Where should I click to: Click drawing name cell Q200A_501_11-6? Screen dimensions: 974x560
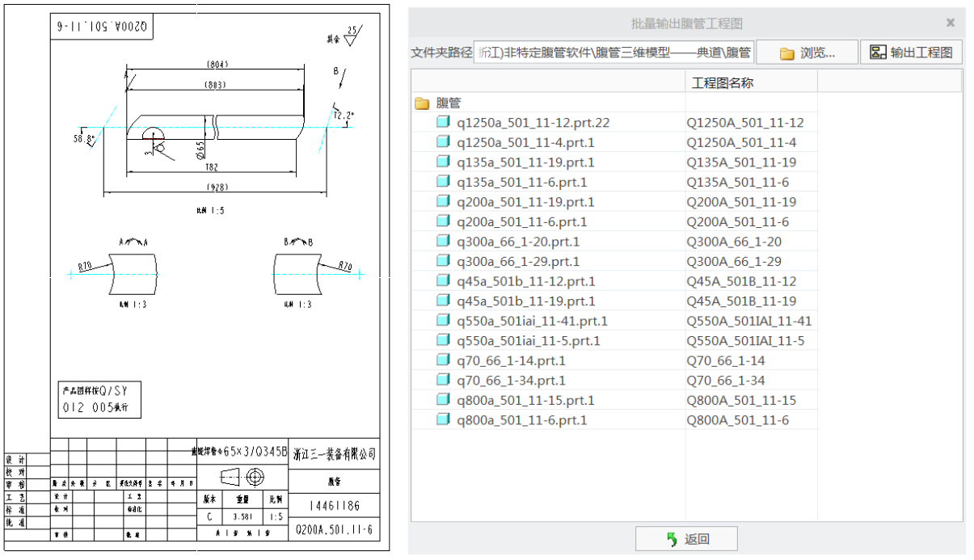[x=738, y=221]
